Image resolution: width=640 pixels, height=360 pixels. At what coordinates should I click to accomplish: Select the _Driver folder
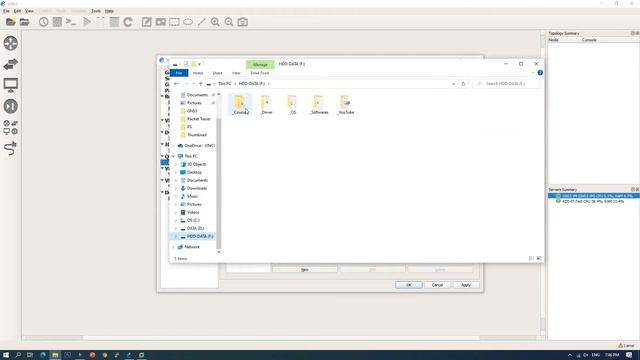(266, 104)
